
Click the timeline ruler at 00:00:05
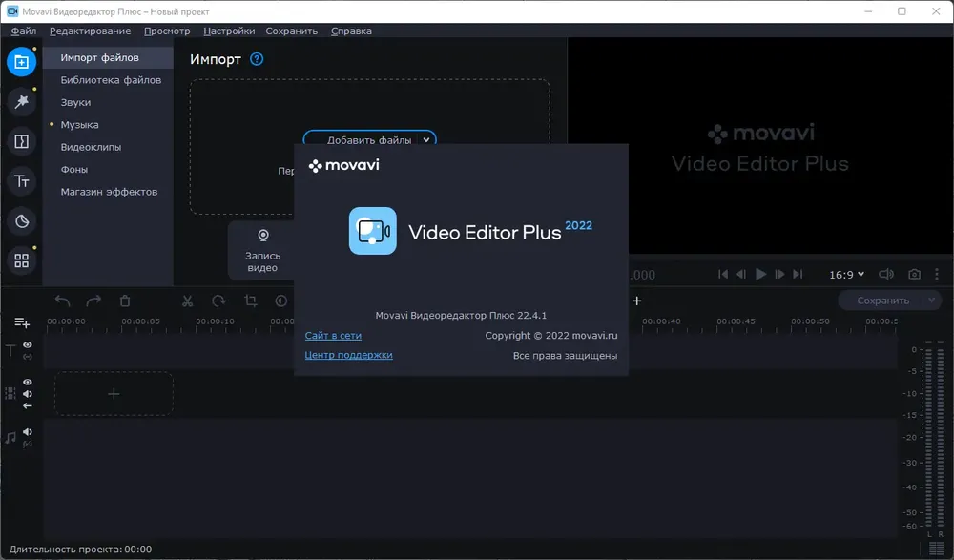pyautogui.click(x=140, y=321)
